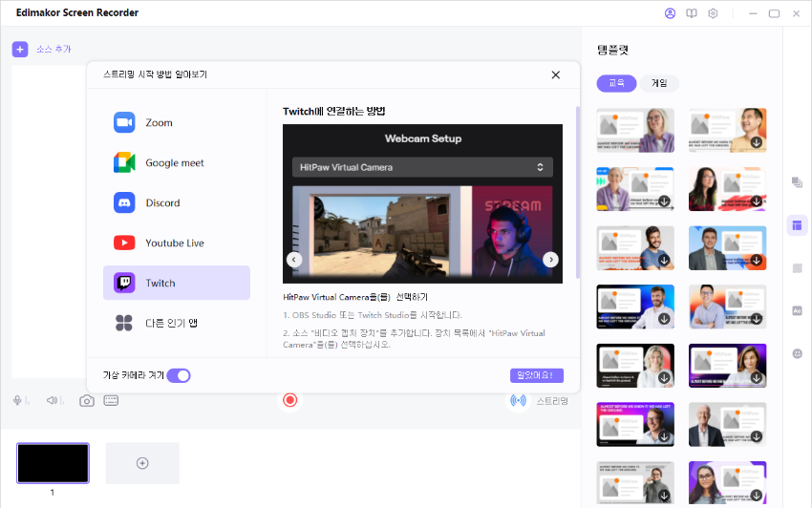This screenshot has height=508, width=812.
Task: Download template with dark-haired woman in red
Action: pyautogui.click(x=757, y=201)
